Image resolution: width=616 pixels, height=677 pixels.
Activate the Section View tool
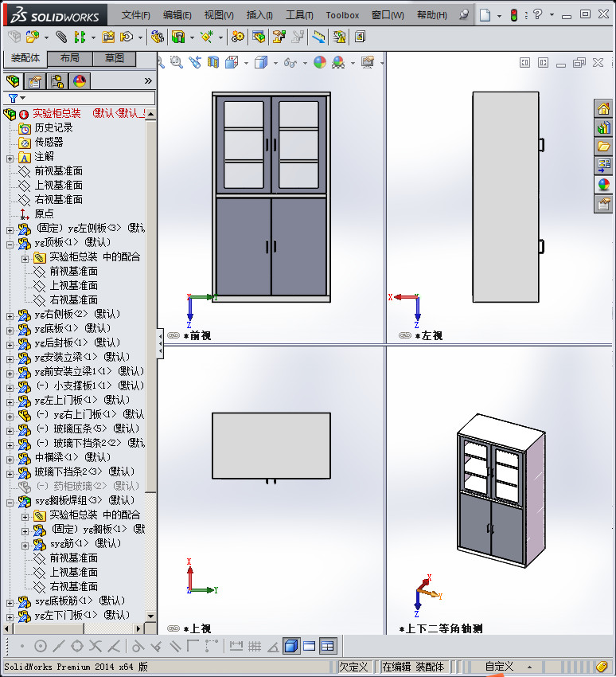[x=213, y=63]
